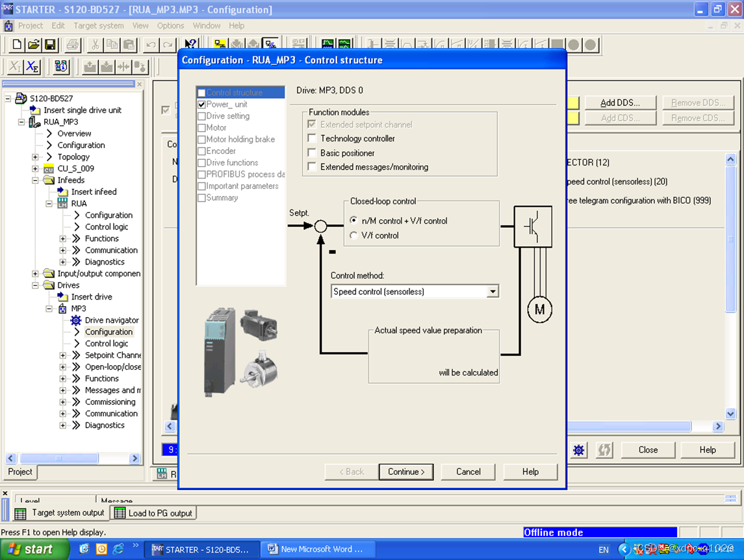Select the V/f control radio button

pos(353,235)
